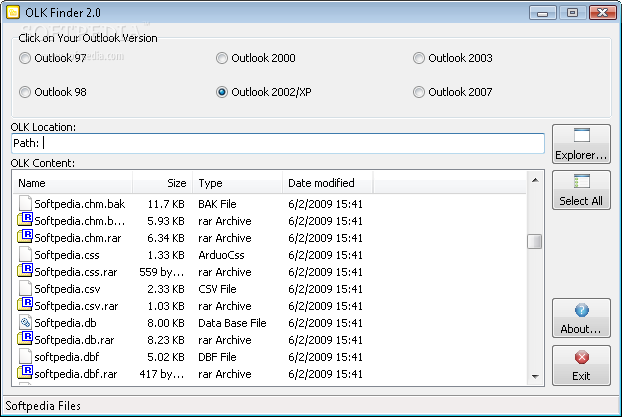
Task: Click the Select All list icon
Action: tap(582, 182)
